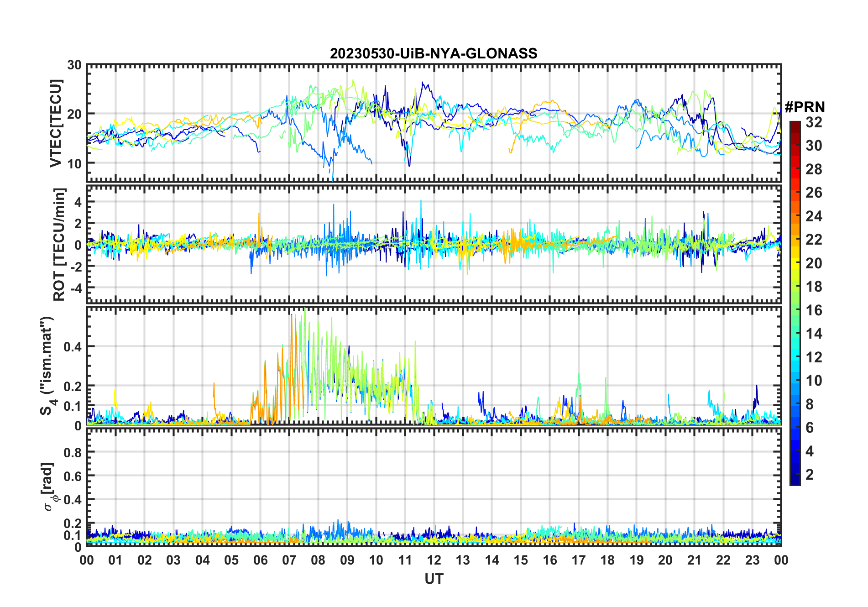Click the VTEC axis tick label 30
Image resolution: width=868 pixels, height=607 pixels.
click(x=74, y=65)
